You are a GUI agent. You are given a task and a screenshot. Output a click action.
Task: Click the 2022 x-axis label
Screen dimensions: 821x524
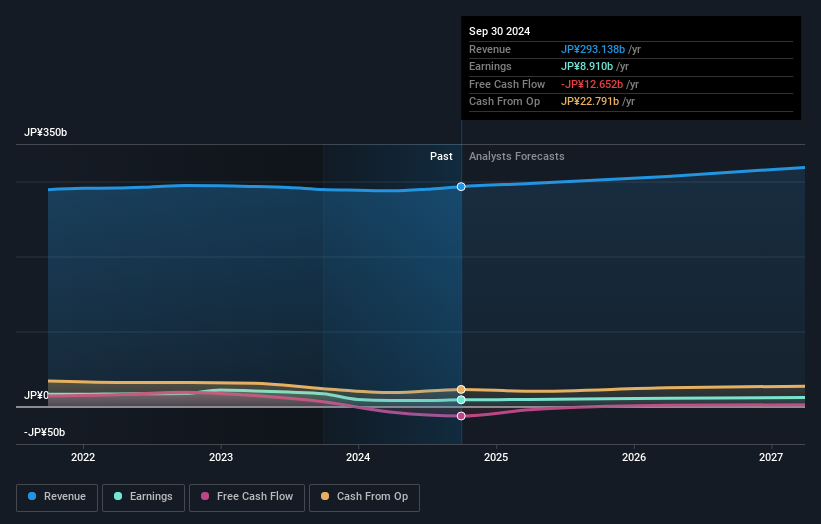83,458
